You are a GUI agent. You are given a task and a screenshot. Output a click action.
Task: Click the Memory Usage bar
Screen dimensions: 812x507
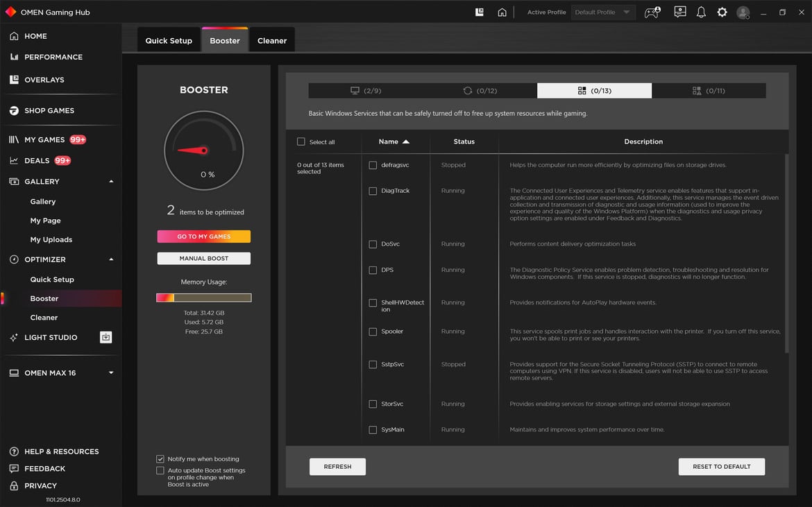(204, 298)
